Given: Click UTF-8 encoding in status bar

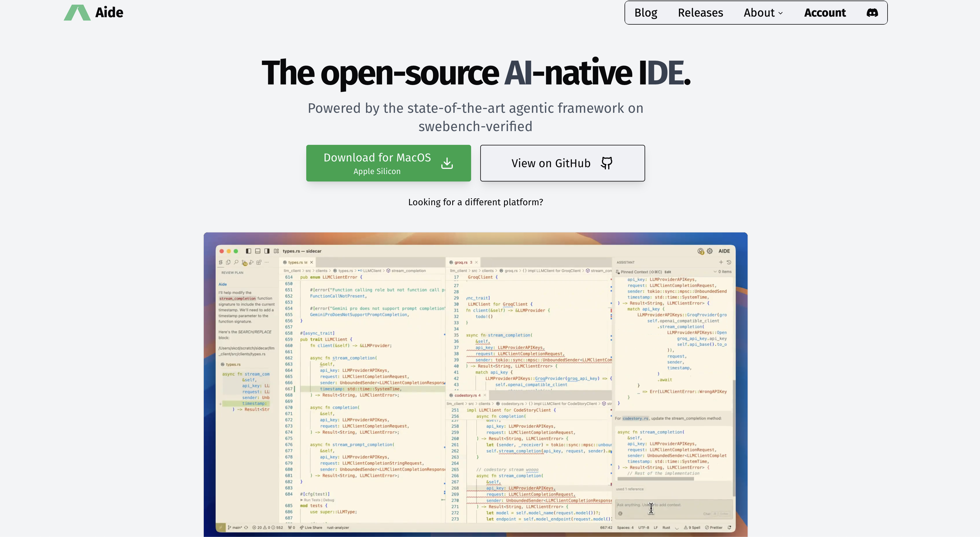Looking at the screenshot, I should (x=644, y=528).
